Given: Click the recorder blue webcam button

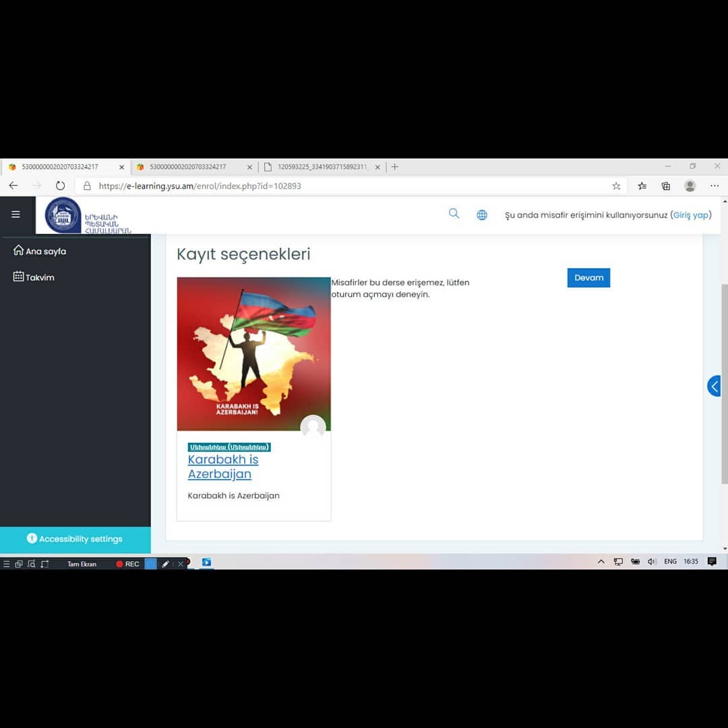Looking at the screenshot, I should tap(150, 564).
